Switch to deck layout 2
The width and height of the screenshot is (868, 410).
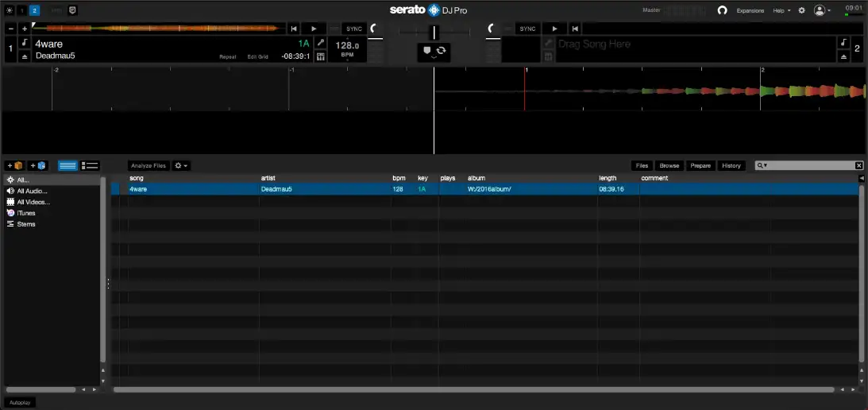point(34,10)
